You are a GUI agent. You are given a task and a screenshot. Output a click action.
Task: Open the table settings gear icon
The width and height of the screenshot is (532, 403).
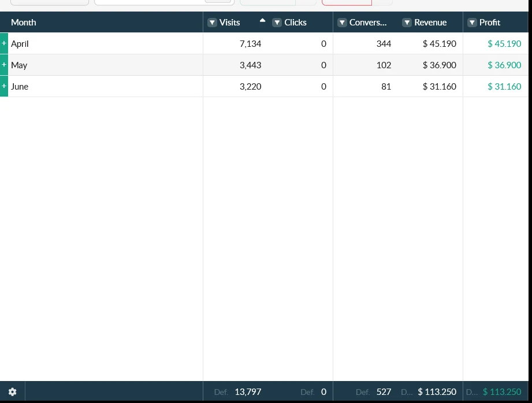coord(13,392)
